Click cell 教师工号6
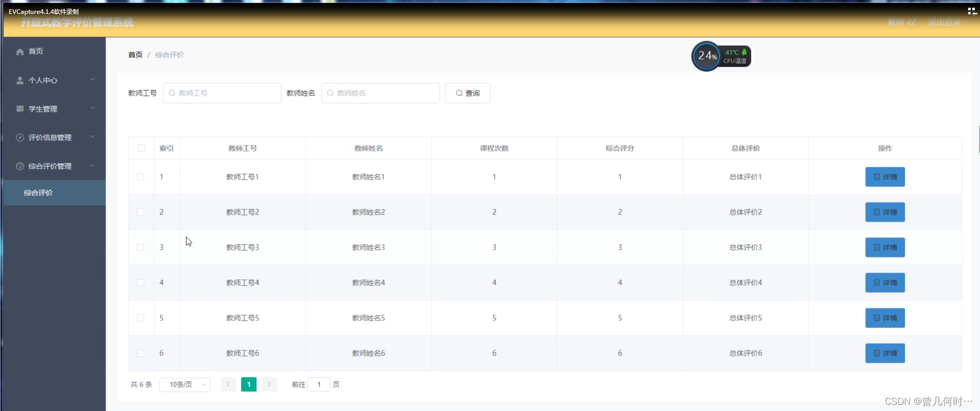Screen dimensions: 980x411 [243, 353]
